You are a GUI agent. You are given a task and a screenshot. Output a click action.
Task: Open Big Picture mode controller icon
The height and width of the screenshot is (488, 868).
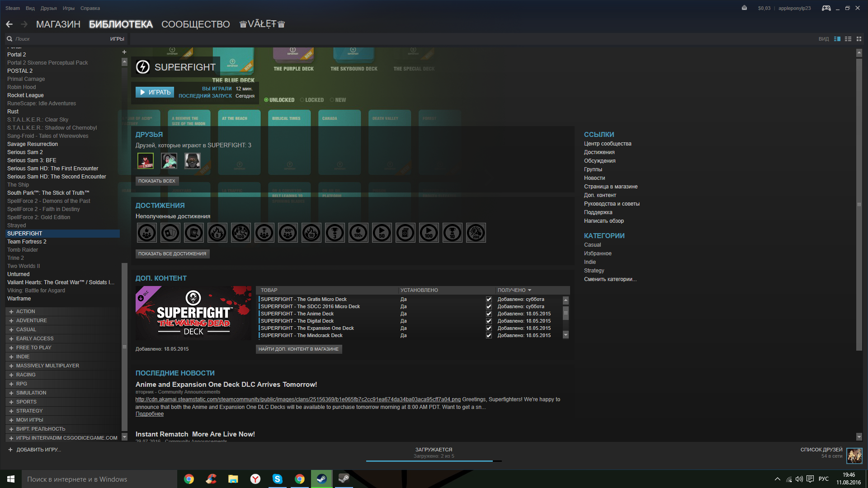pyautogui.click(x=826, y=8)
